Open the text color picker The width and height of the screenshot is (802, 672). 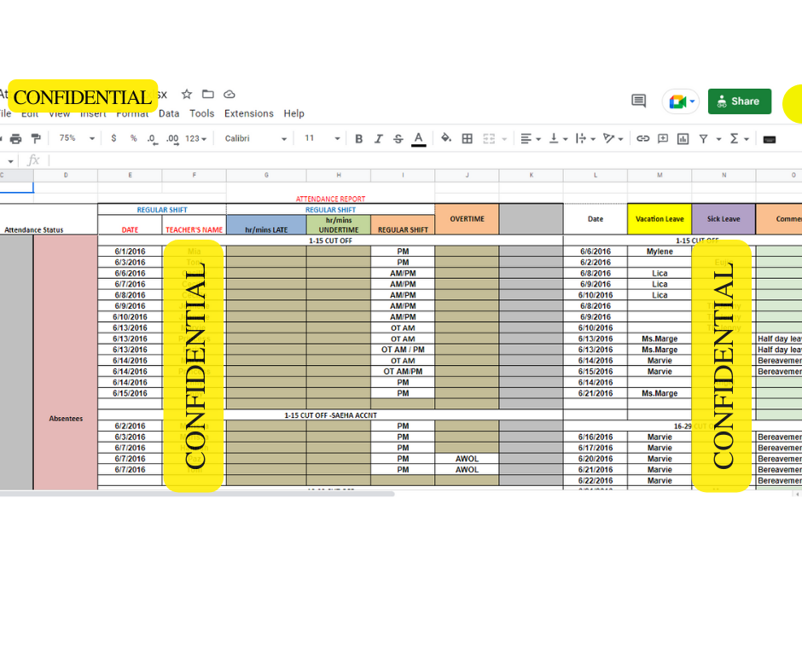pos(418,139)
